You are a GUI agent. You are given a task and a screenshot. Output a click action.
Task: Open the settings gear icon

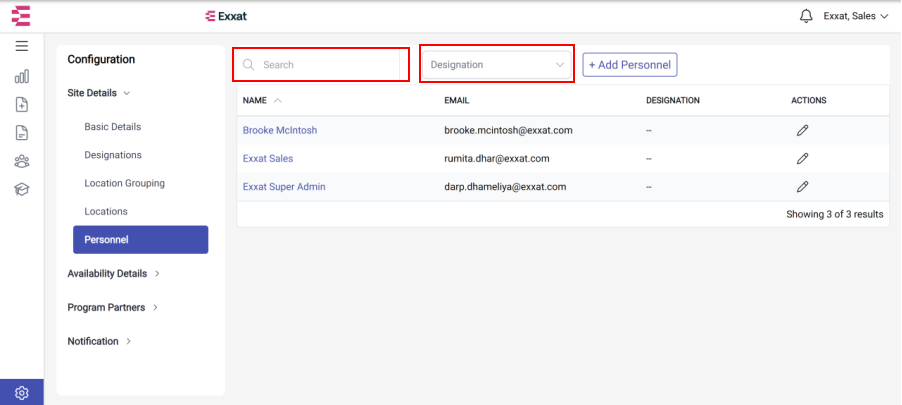[22, 393]
